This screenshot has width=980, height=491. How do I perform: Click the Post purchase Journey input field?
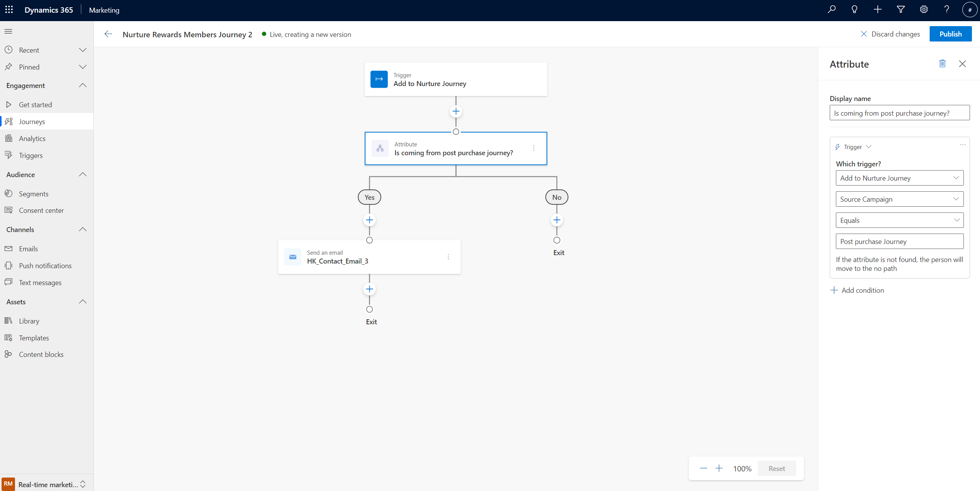pos(900,241)
